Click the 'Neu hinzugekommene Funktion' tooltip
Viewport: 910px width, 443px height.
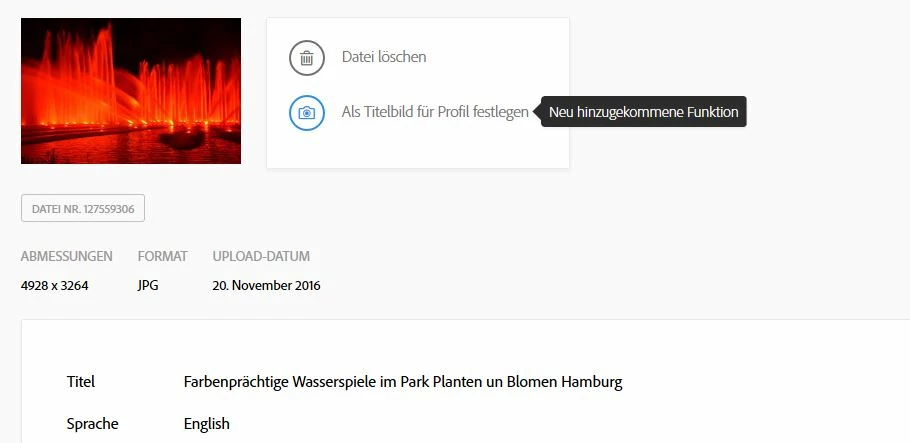coord(644,111)
